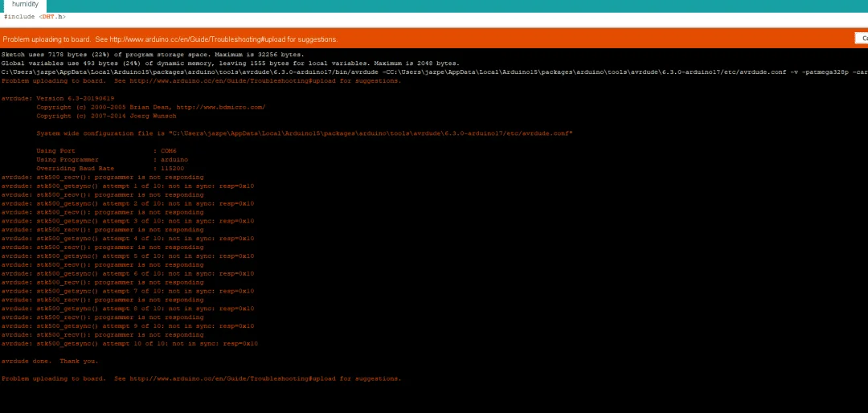Click the http://www.bdmicro.com/ URL text
The width and height of the screenshot is (868, 413).
[221, 108]
